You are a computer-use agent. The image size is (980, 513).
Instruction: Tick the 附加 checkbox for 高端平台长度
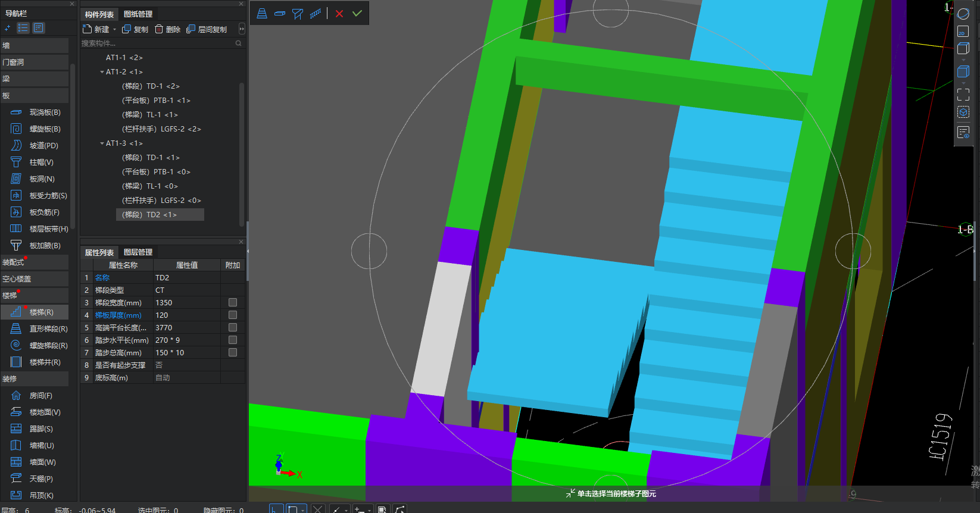[233, 327]
